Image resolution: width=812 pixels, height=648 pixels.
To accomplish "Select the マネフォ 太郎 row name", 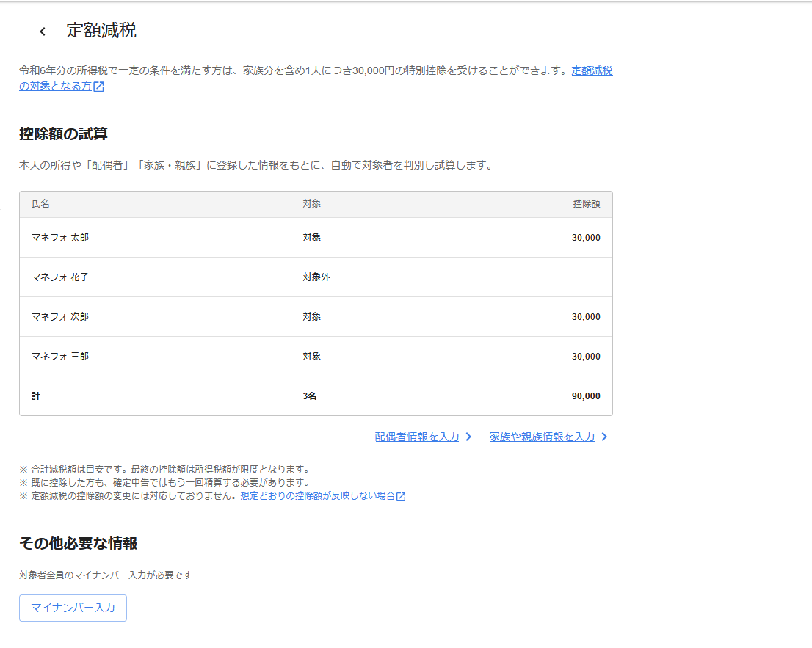I will tap(60, 238).
